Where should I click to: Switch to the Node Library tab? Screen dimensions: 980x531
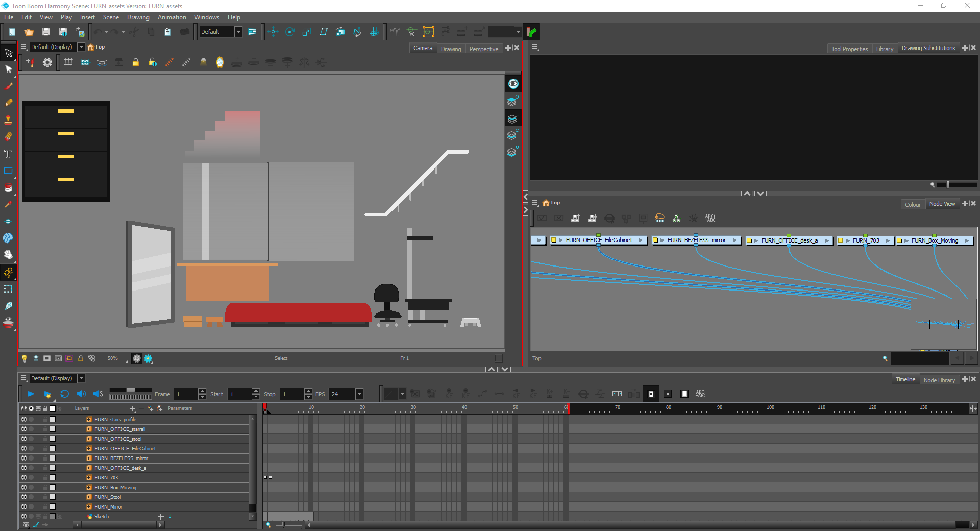[939, 380]
